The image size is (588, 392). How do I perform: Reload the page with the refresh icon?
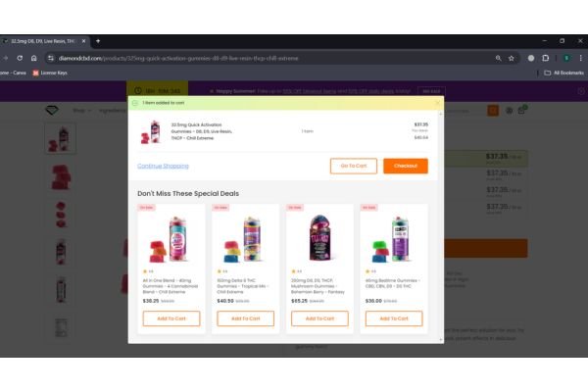pos(20,58)
